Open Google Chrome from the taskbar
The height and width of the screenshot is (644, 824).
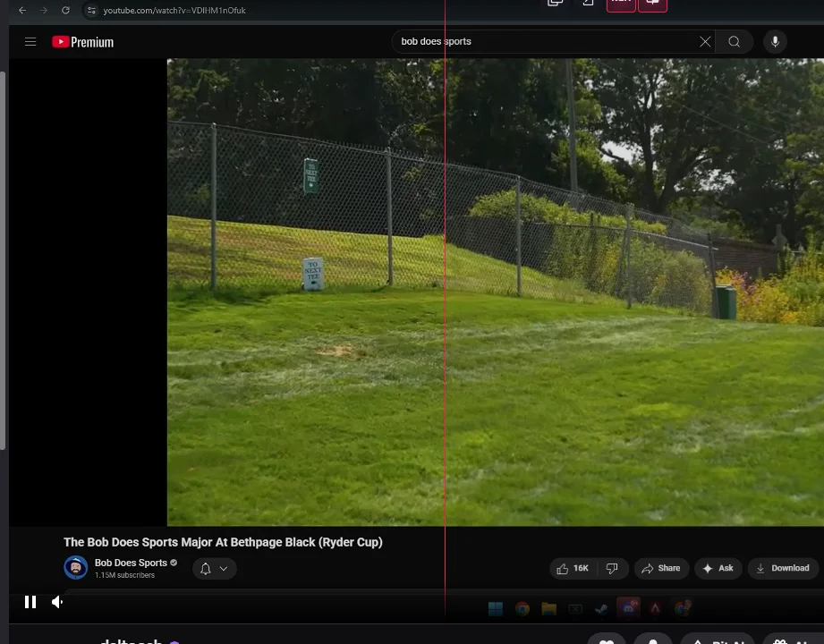tap(522, 609)
